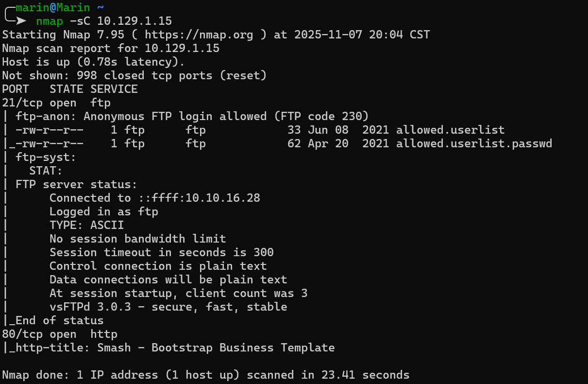588x384 pixels.
Task: Click the Session timeout 300 seconds line
Action: click(161, 252)
